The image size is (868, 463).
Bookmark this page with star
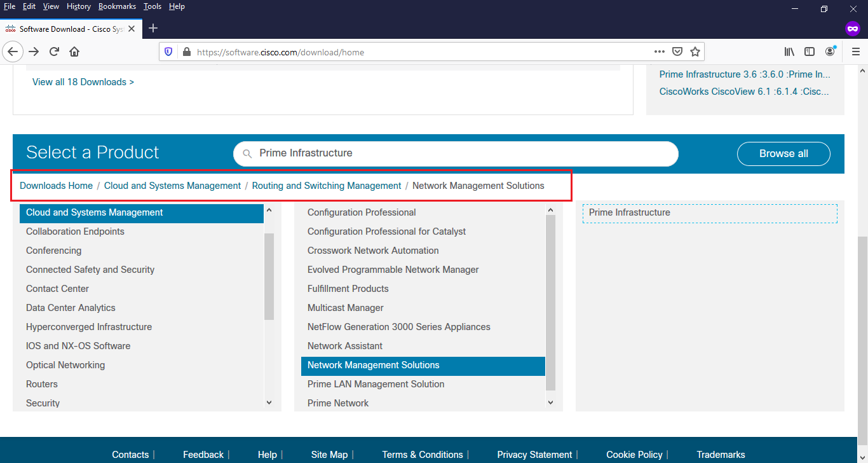(x=695, y=52)
